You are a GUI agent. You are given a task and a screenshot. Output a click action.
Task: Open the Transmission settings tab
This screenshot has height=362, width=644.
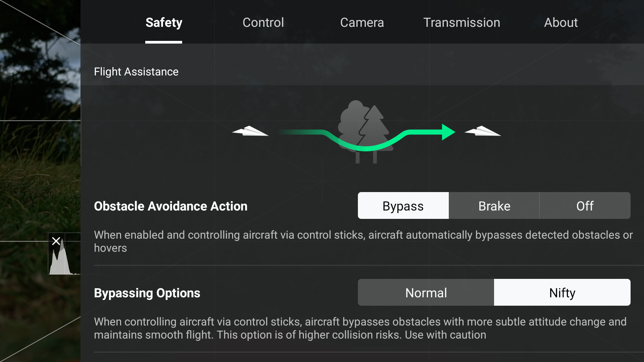pyautogui.click(x=462, y=22)
